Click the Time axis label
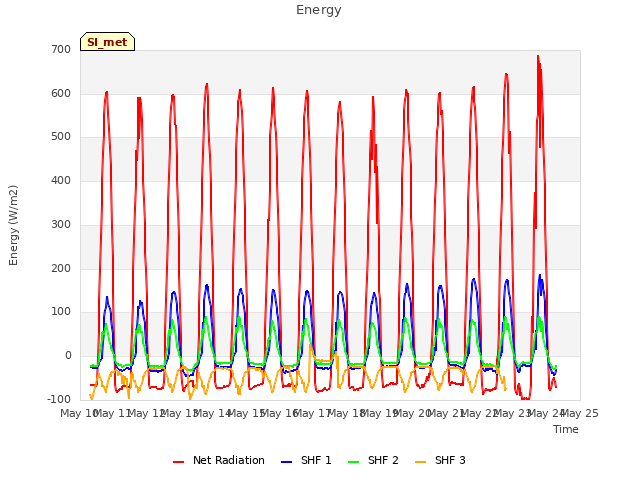This screenshot has width=640, height=480. click(566, 429)
